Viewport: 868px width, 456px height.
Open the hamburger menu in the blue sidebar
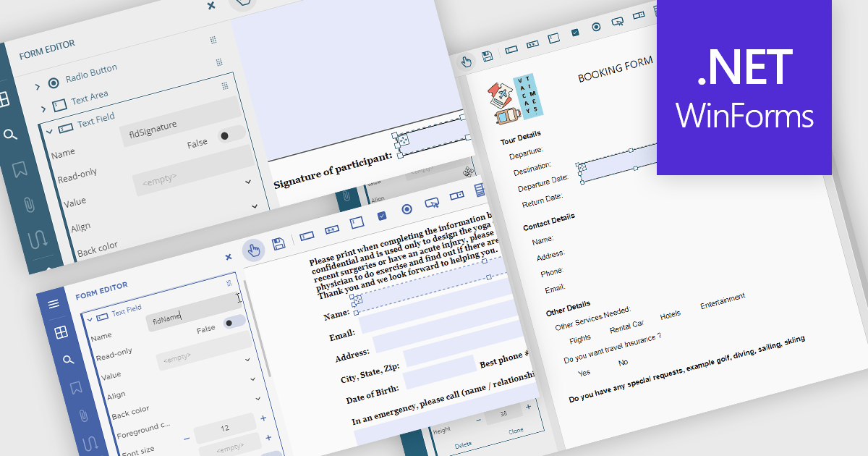(x=54, y=304)
